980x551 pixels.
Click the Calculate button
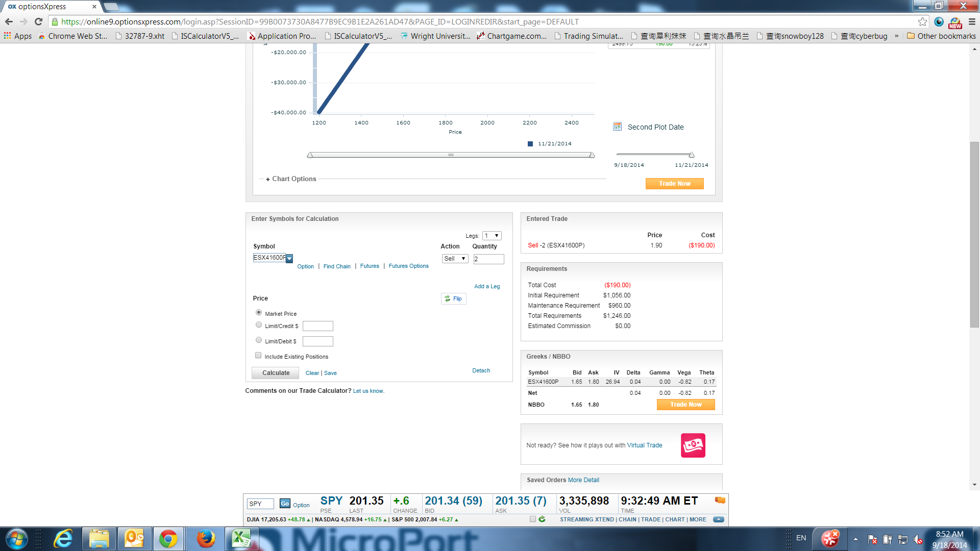[x=276, y=373]
